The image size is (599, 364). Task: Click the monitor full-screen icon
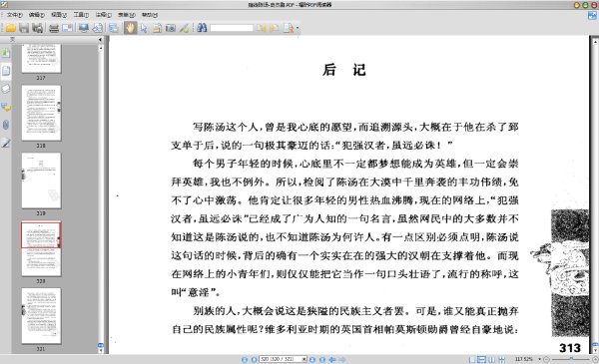coord(84,28)
